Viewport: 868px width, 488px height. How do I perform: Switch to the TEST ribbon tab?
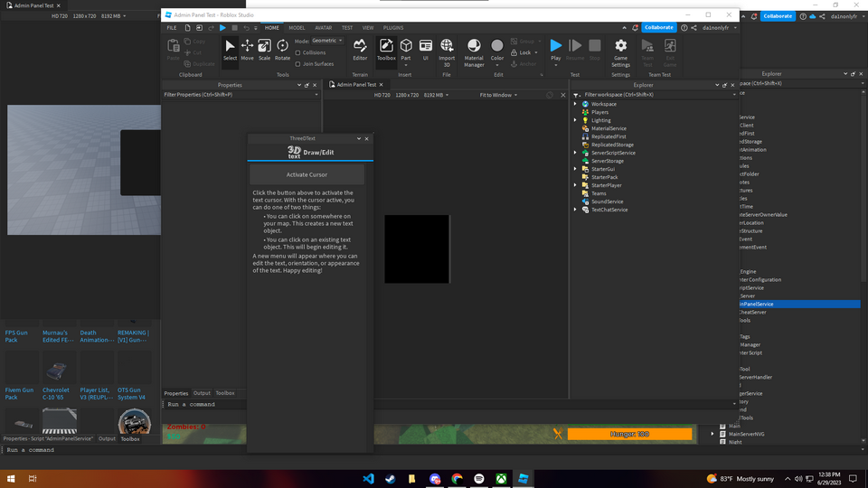(x=347, y=28)
